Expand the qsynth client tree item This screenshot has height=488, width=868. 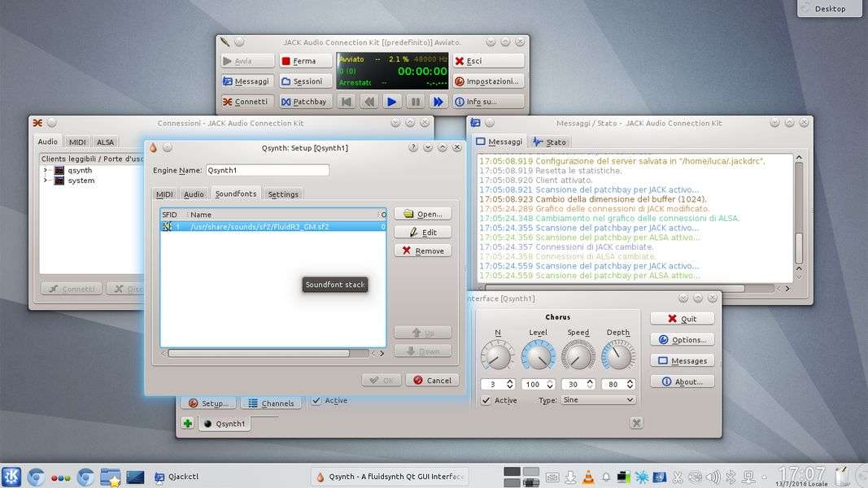(46, 171)
